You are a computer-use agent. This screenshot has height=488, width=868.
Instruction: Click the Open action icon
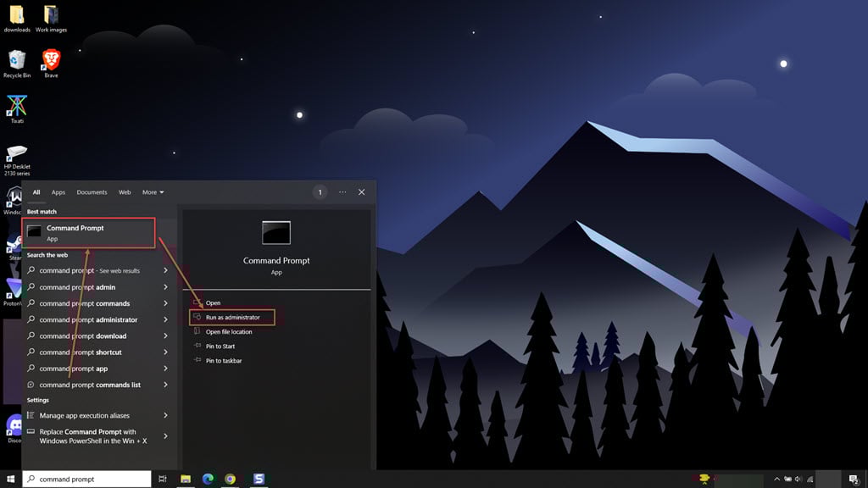[198, 303]
